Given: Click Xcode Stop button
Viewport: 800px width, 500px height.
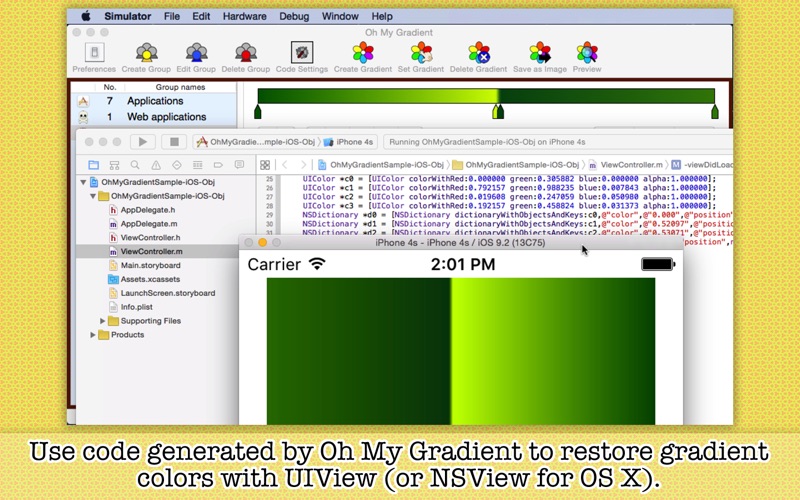Looking at the screenshot, I should (x=174, y=142).
